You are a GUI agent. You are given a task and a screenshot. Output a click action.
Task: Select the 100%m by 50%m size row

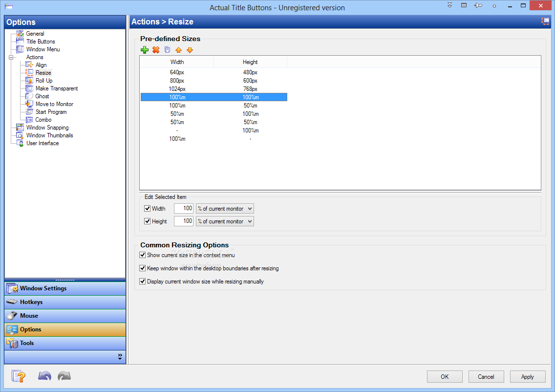coord(214,106)
